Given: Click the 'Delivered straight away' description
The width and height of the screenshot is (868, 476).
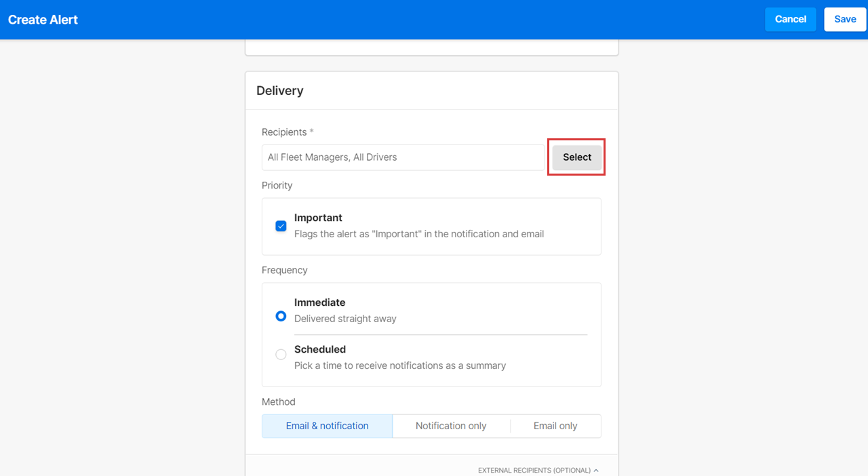Looking at the screenshot, I should tap(345, 319).
